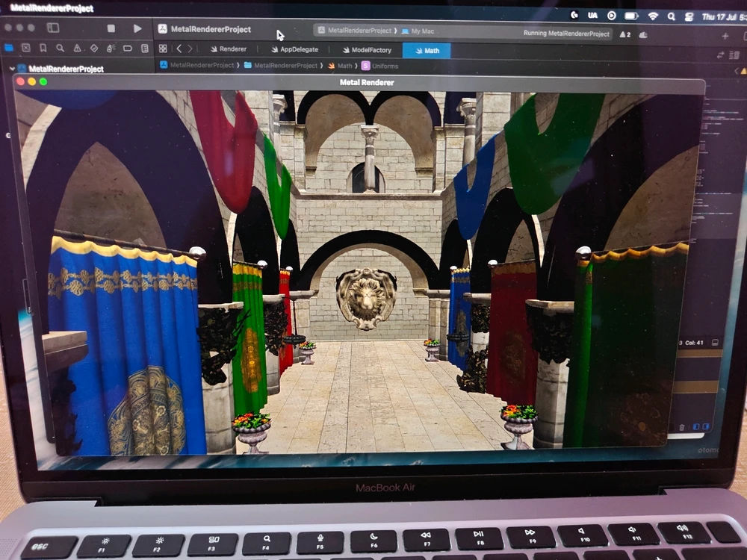Stop the running MetalRendererProject build
This screenshot has height=560, width=747.
111,28
